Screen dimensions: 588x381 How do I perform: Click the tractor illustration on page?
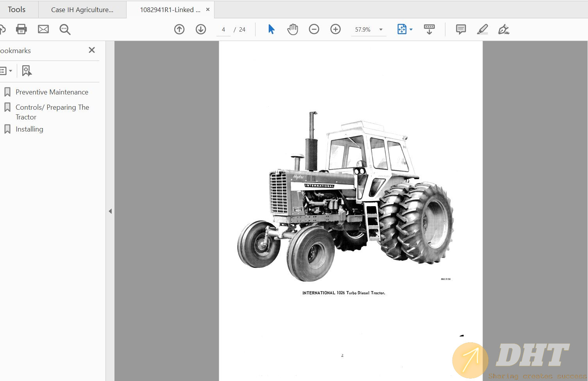[x=345, y=196]
